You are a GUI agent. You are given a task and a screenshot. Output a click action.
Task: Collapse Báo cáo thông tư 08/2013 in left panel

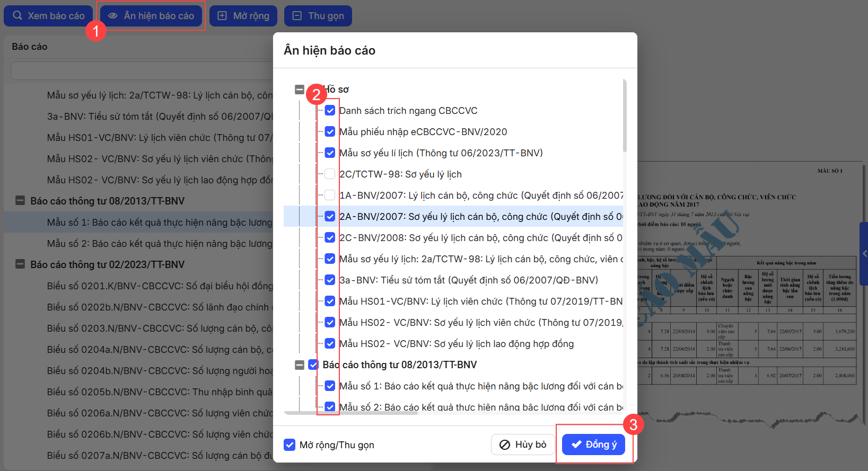coord(20,201)
